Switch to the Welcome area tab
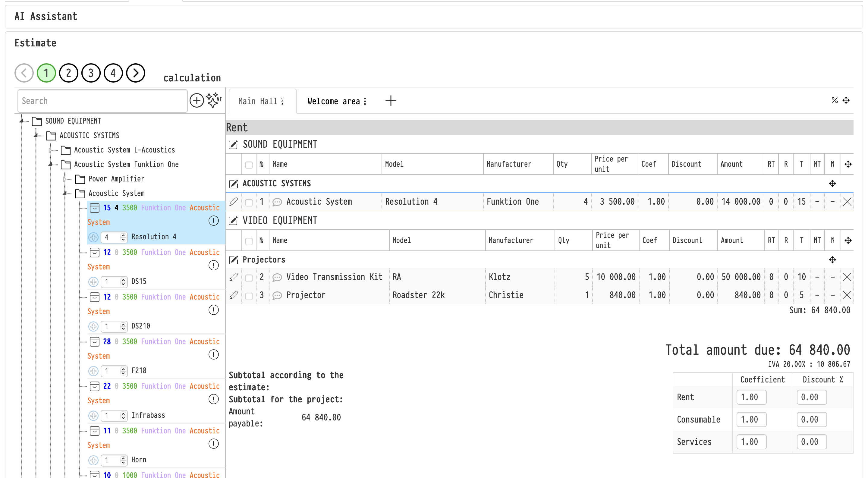 point(333,101)
